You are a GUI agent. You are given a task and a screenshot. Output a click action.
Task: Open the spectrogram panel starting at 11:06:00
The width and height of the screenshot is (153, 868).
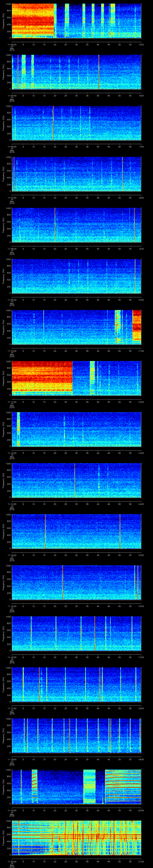click(x=77, y=123)
